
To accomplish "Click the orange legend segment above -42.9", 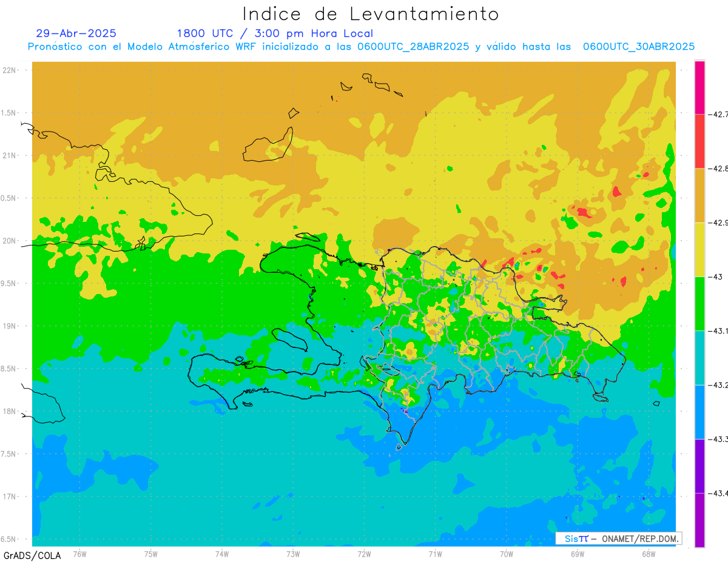I will click(699, 195).
